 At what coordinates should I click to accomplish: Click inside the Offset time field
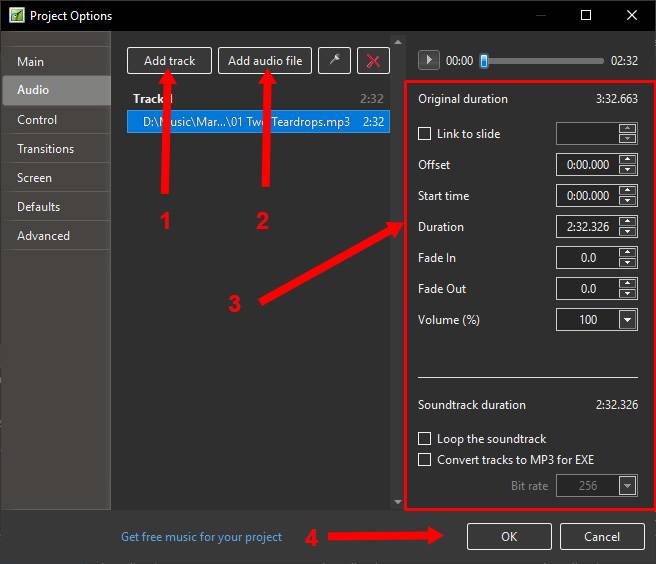click(587, 165)
